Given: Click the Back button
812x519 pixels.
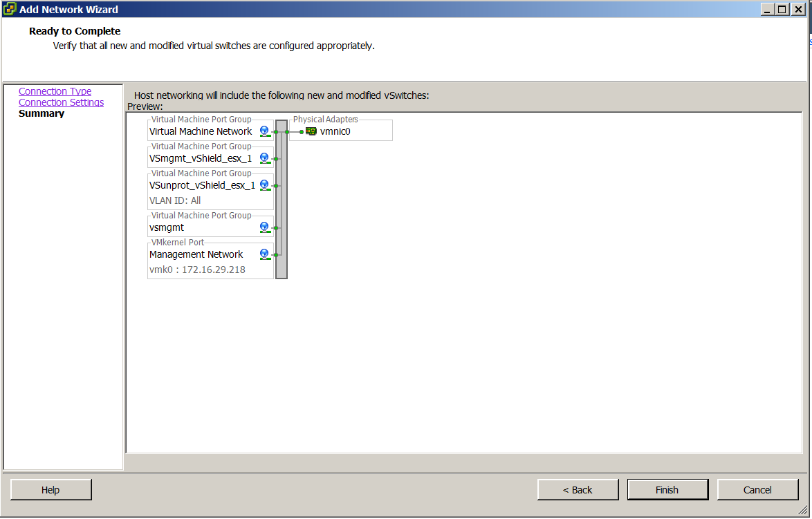Looking at the screenshot, I should [x=578, y=490].
